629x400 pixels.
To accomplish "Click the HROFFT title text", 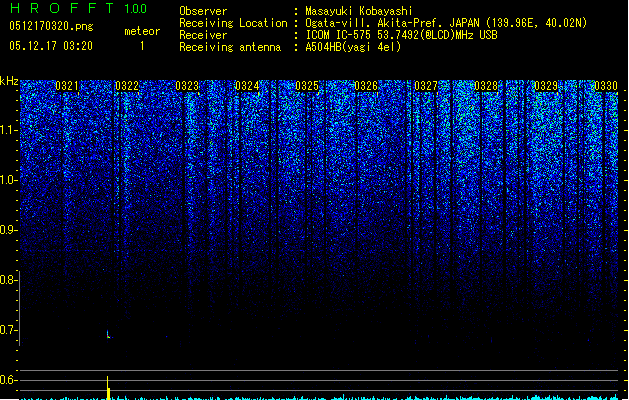I will point(62,8).
